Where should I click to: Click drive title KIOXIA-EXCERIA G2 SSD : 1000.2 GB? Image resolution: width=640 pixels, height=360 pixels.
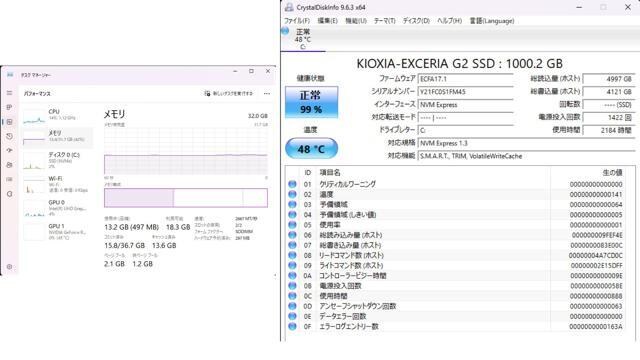coord(460,64)
